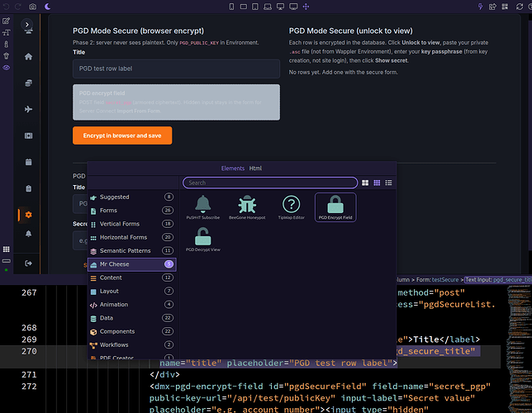
Task: Select the BeeGone Honeypot bug icon
Action: [247, 204]
